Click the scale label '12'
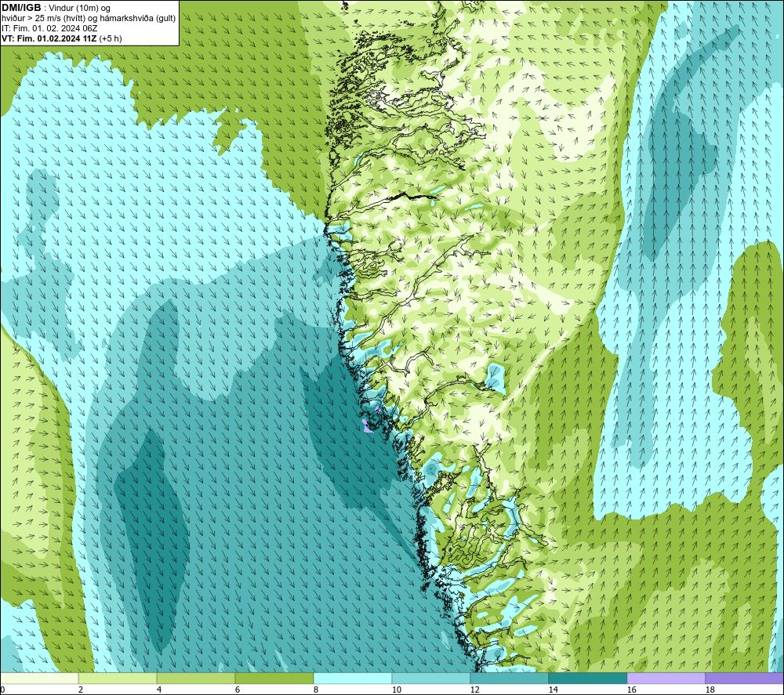 474,690
